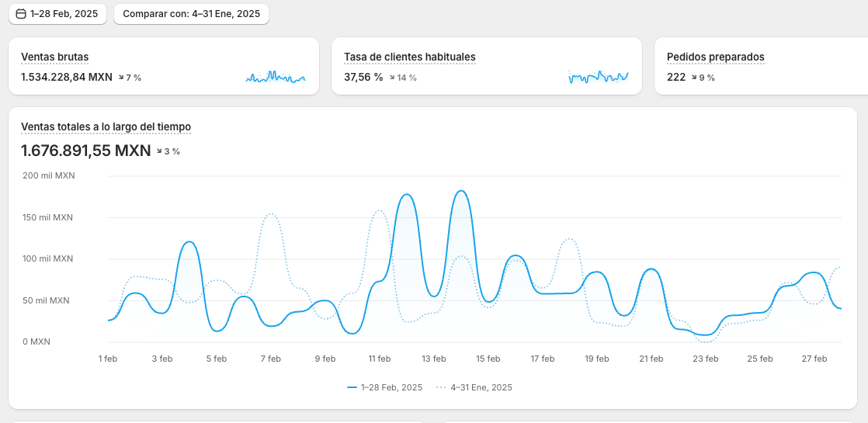Click the 13 feb label on the x-axis
This screenshot has height=423, width=868.
point(433,359)
